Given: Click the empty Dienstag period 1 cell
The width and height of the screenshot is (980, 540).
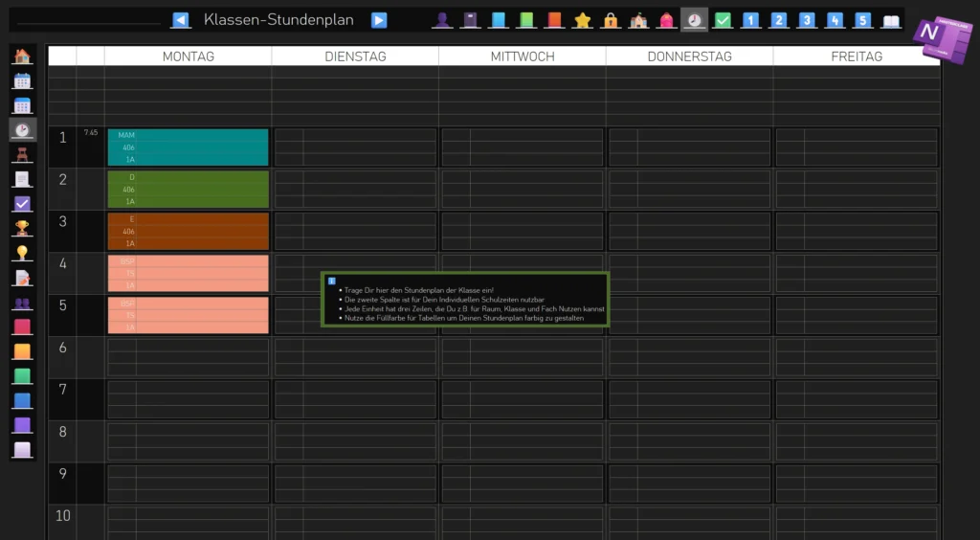Looking at the screenshot, I should (x=355, y=147).
